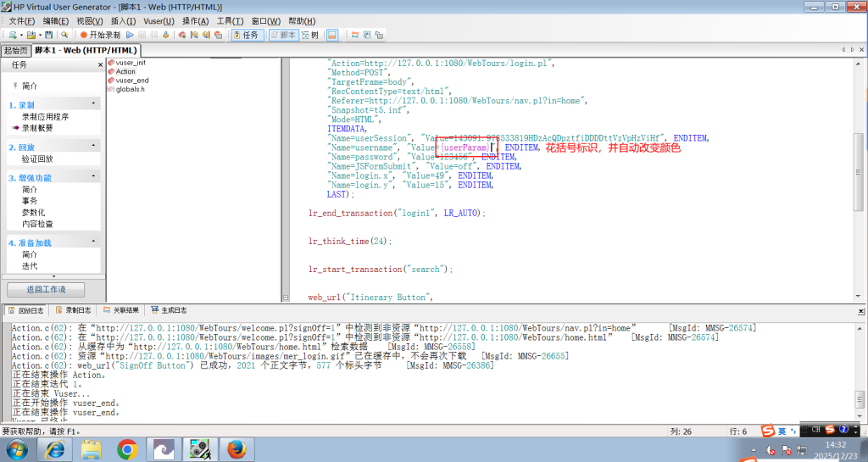The height and width of the screenshot is (462, 868).
Task: Switch to 树 tree view
Action: pyautogui.click(x=310, y=36)
